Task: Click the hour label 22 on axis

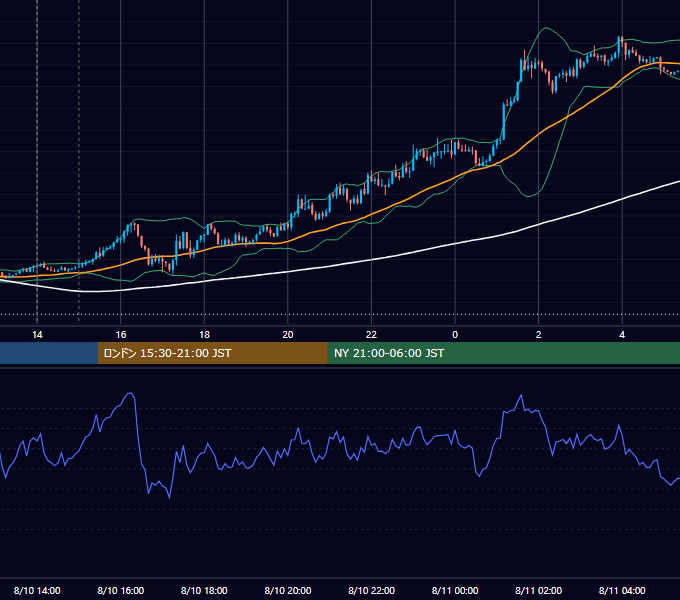Action: tap(371, 335)
